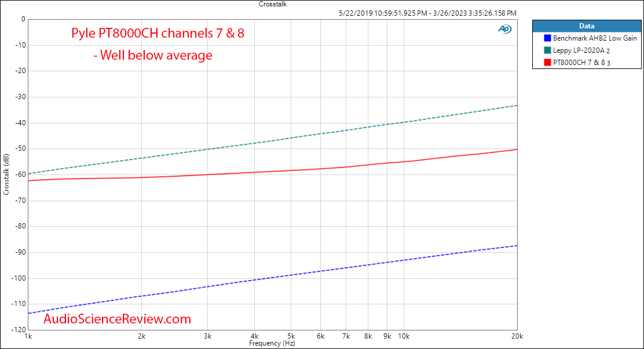Click the date range timestamp above the chart
Viewport: 644px width, 349px height.
427,13
